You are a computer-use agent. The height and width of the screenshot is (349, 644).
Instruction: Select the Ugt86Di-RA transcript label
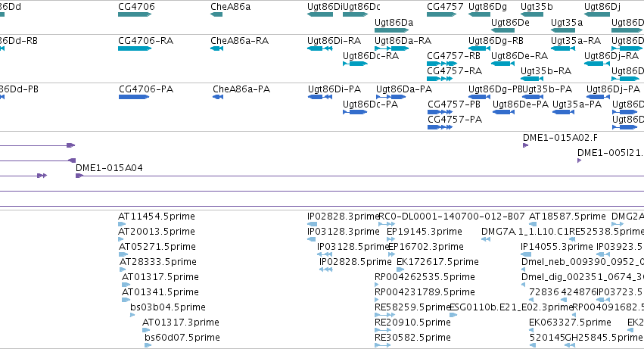pyautogui.click(x=334, y=41)
